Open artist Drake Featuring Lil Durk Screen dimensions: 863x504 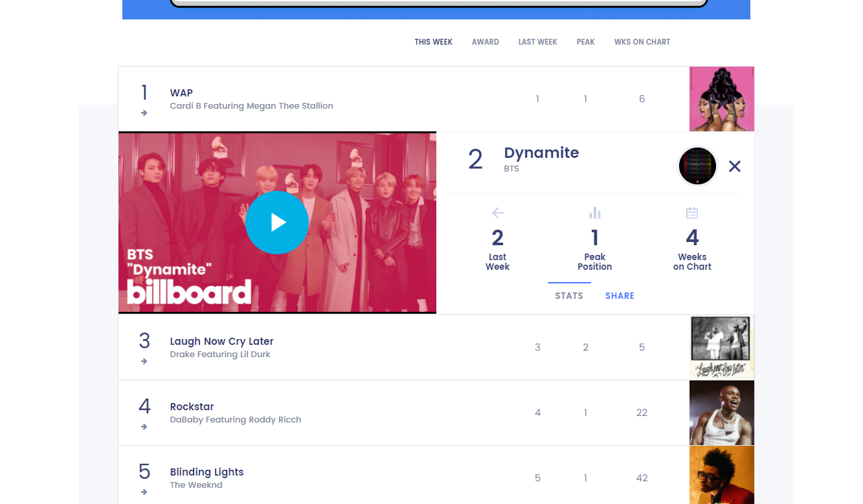coord(220,355)
